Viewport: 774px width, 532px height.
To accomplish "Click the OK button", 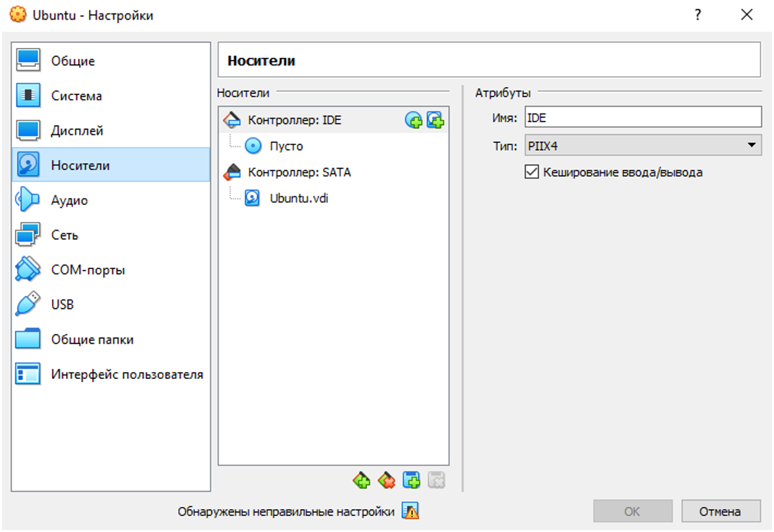I will (x=633, y=511).
